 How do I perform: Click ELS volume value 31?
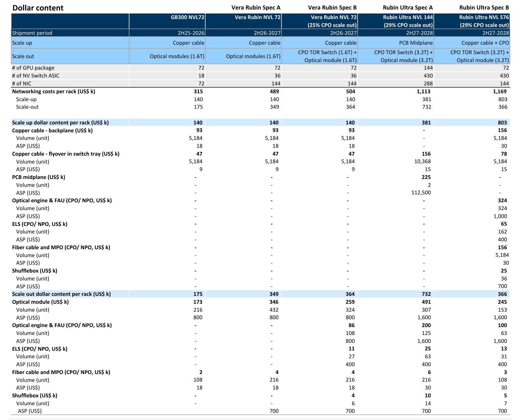pos(504,356)
